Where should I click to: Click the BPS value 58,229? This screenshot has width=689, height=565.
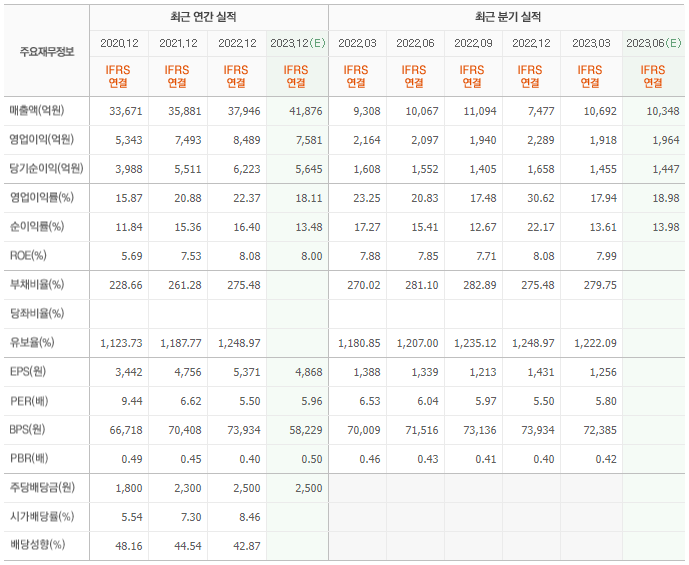[x=305, y=430]
